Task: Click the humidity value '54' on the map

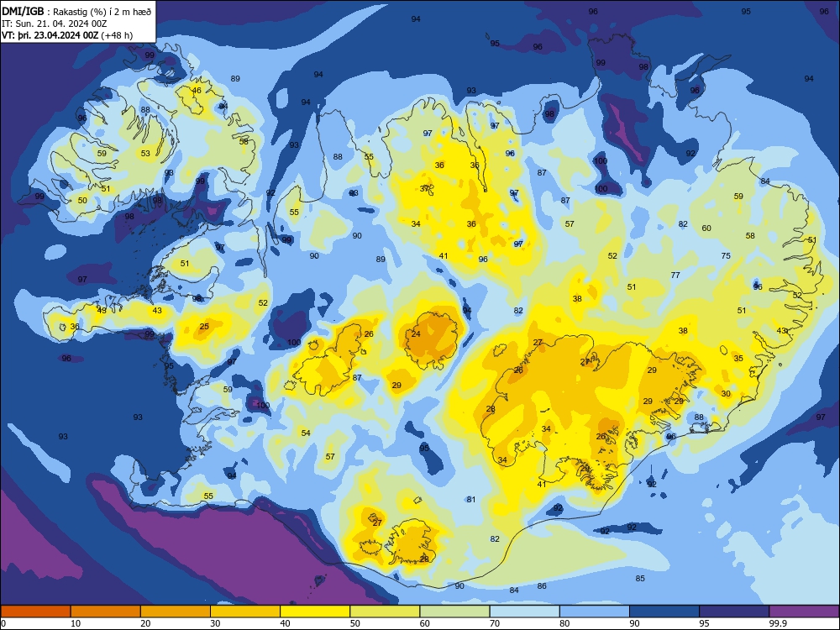Action: click(x=306, y=433)
